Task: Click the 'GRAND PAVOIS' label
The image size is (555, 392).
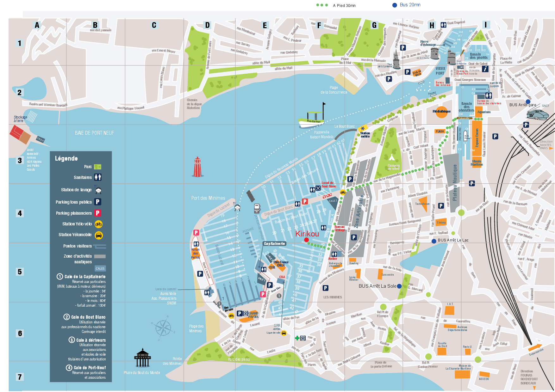Action: pos(253,315)
